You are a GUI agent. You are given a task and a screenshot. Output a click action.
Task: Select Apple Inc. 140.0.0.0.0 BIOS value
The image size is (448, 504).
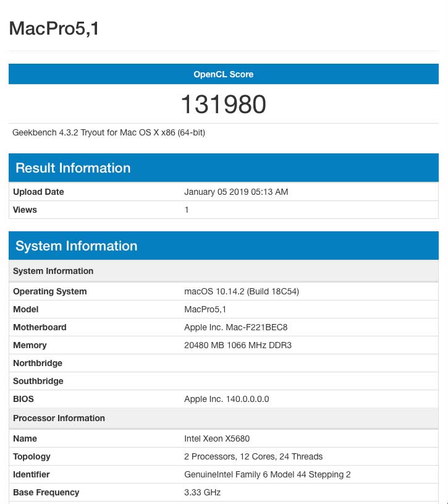pyautogui.click(x=226, y=399)
